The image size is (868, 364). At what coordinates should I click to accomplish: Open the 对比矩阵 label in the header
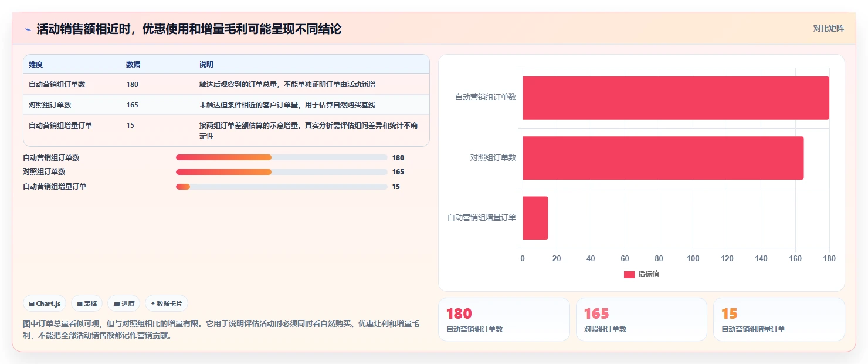(x=828, y=28)
